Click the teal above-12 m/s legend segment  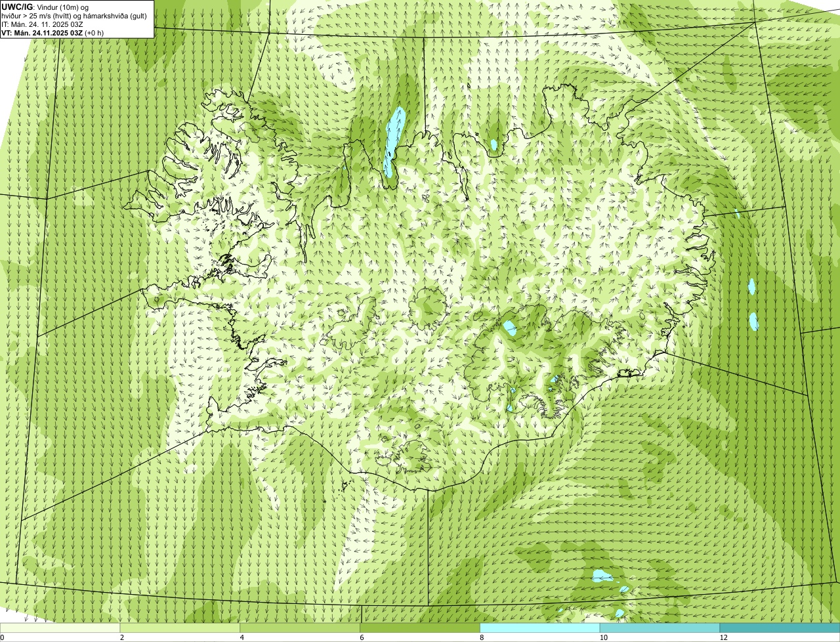pos(780,628)
